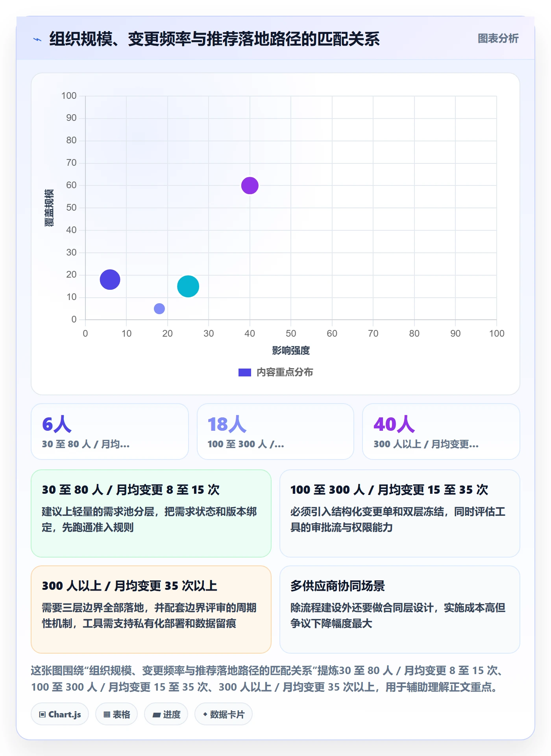Click the text 必须引入结构化变更单和双层冻结
Viewport: 551px width, 756px height.
[367, 511]
